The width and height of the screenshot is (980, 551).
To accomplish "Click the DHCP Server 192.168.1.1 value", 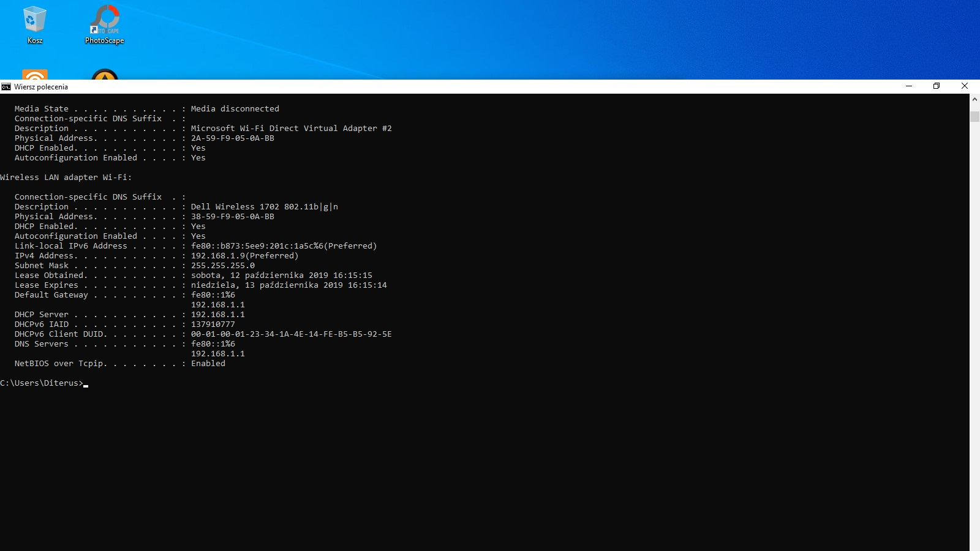I will tap(218, 315).
